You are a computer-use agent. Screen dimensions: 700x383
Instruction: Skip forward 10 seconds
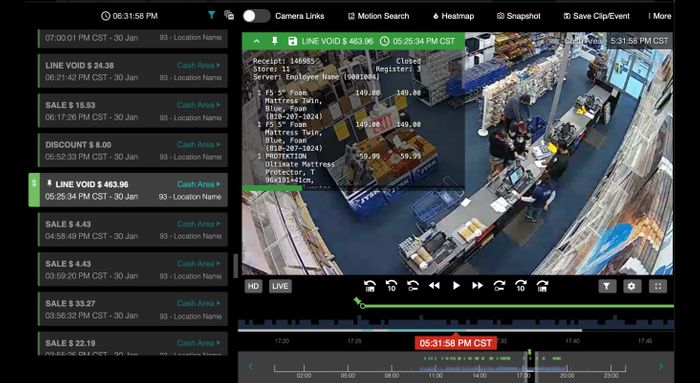521,286
